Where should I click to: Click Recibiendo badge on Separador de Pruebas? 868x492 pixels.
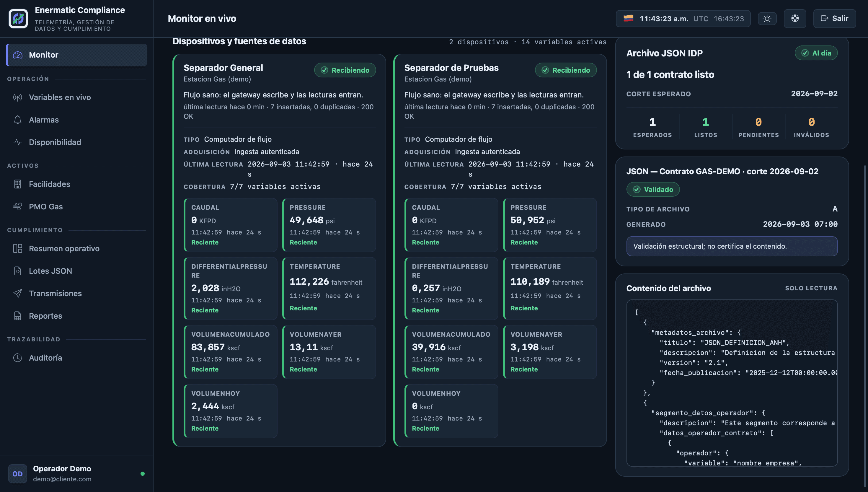pos(566,70)
